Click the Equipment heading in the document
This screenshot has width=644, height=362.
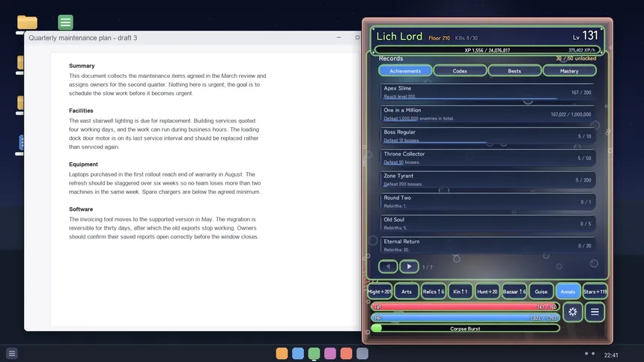(x=83, y=165)
